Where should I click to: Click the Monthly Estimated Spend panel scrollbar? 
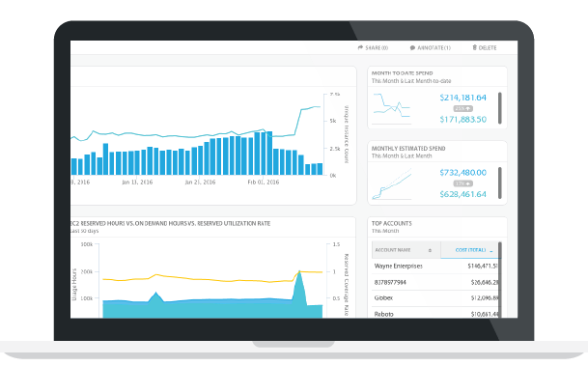(500, 183)
